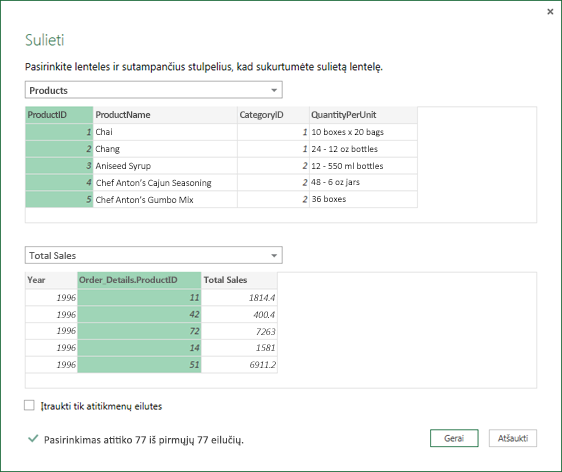Open the Products table dropdown arrow
The image size is (562, 472).
pos(274,90)
